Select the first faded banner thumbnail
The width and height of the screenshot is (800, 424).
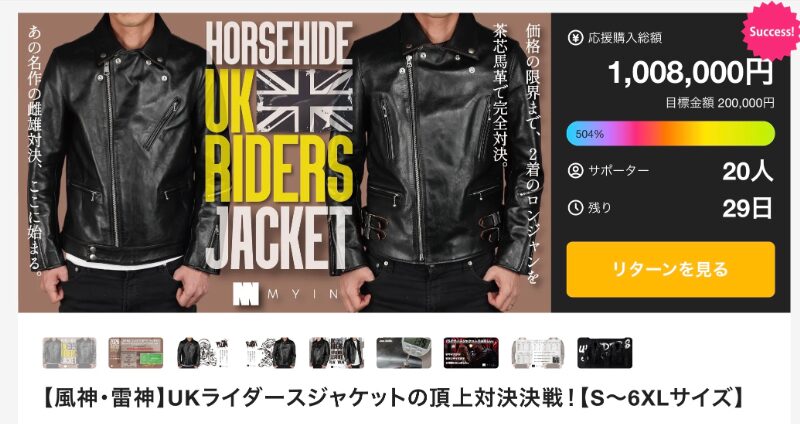coord(69,353)
